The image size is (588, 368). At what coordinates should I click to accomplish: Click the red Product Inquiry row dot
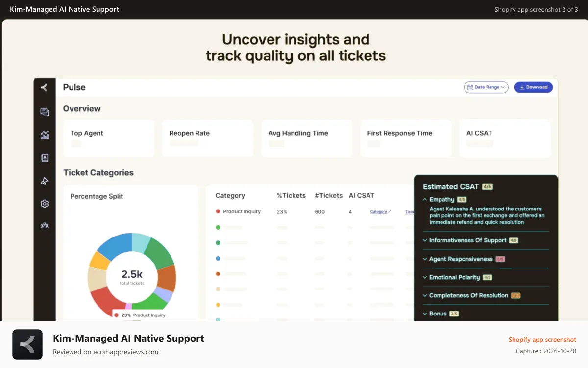[218, 211]
